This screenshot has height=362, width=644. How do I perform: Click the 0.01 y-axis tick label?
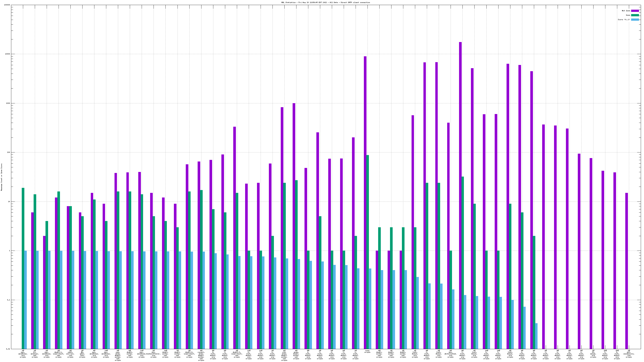[x=8, y=349]
